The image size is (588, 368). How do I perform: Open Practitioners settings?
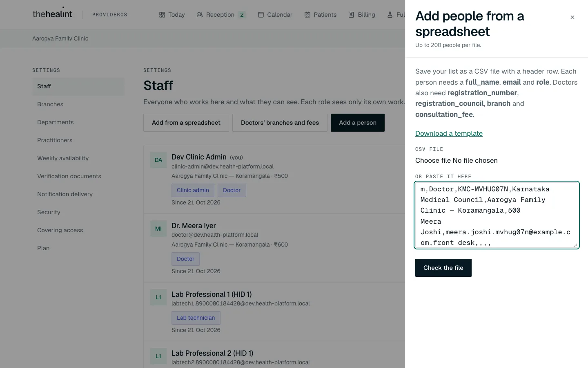(x=78, y=140)
